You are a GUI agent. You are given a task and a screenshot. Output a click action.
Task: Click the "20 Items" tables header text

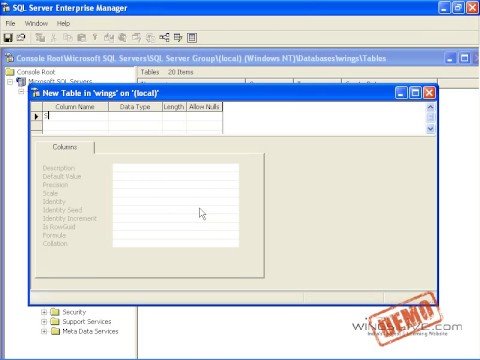pos(181,72)
